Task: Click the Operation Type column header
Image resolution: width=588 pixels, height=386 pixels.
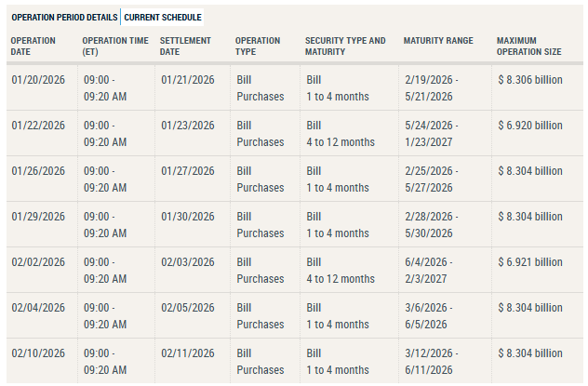Action: (258, 47)
